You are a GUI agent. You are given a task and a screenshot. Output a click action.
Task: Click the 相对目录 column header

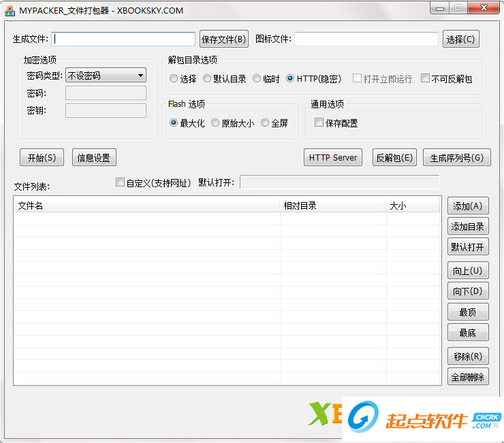(x=333, y=206)
